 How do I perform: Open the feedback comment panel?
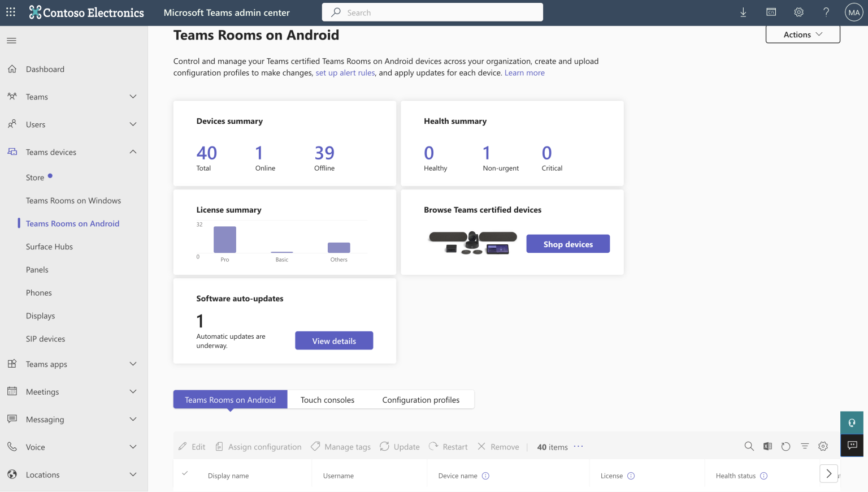click(852, 446)
